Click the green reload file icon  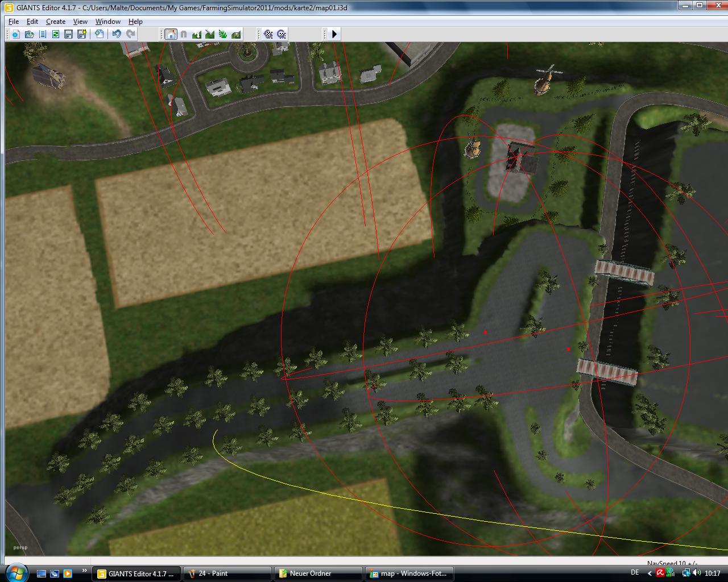pyautogui.click(x=56, y=34)
